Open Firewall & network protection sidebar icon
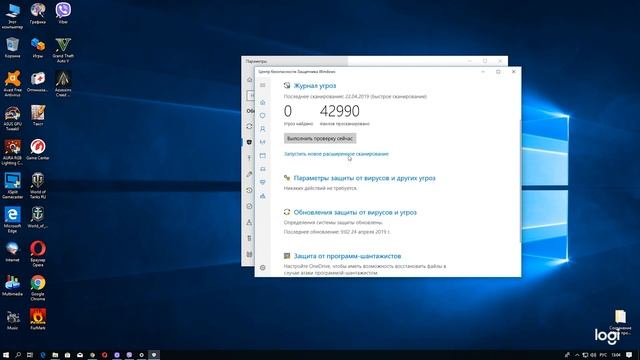640x360 pixels. 263,142
